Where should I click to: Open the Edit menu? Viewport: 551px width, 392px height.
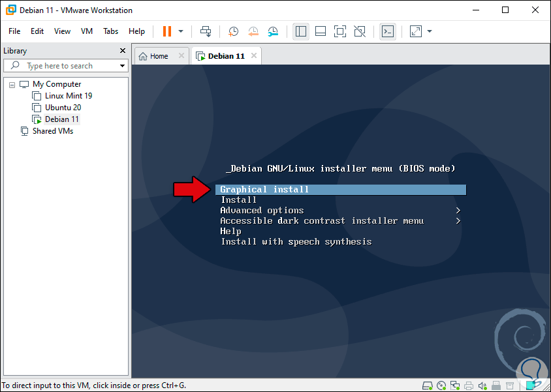pos(37,31)
